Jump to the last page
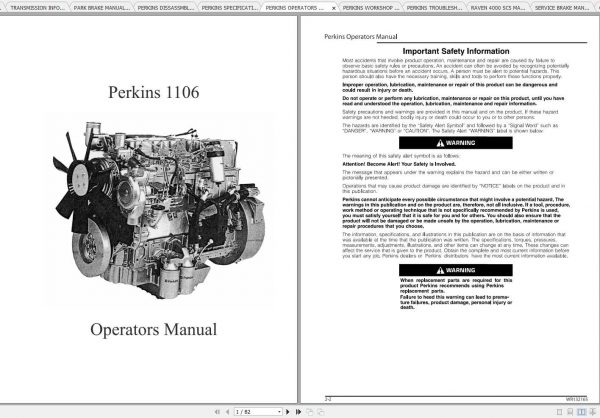This screenshot has width=600, height=418. click(x=298, y=412)
